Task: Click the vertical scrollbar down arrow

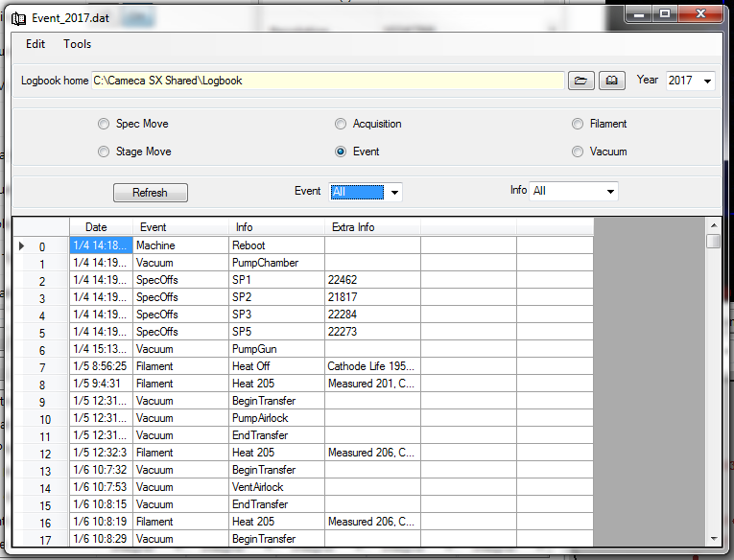Action: [x=713, y=539]
